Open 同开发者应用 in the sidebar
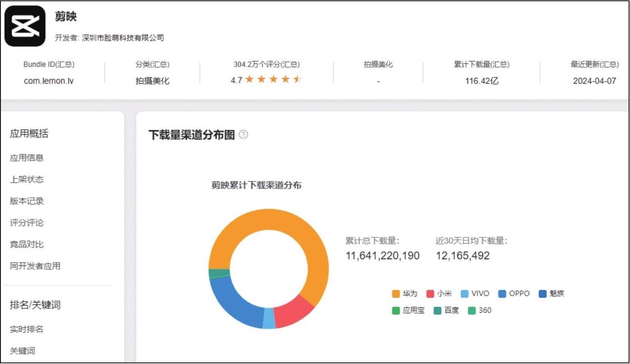630x364 pixels. (35, 266)
